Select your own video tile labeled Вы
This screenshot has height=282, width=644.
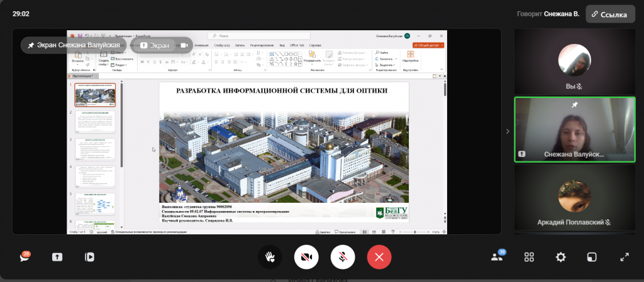coord(575,62)
